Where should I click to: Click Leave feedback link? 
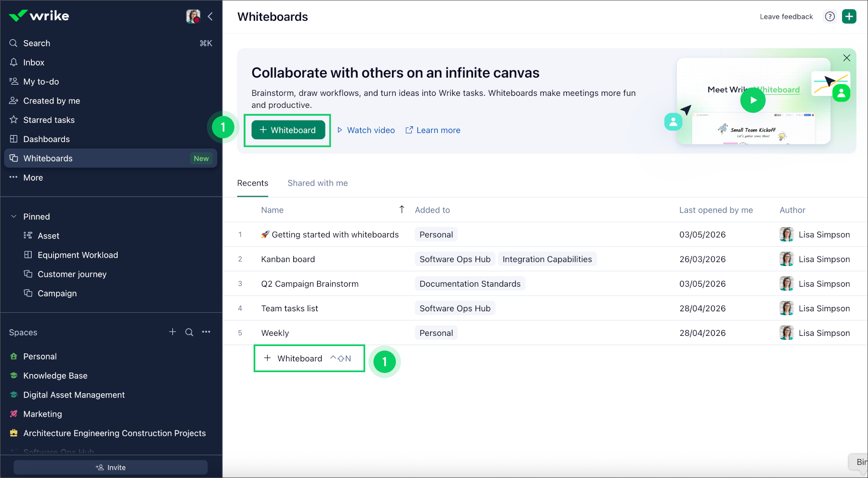tap(786, 17)
